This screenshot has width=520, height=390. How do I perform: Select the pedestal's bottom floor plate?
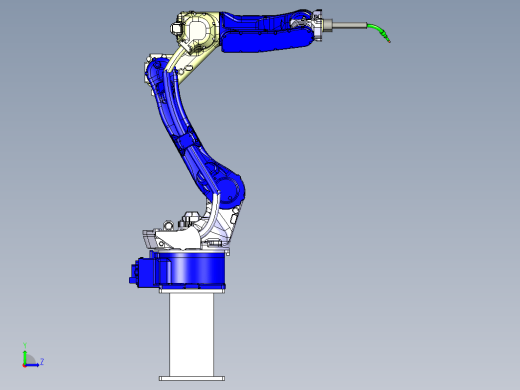coord(192,378)
